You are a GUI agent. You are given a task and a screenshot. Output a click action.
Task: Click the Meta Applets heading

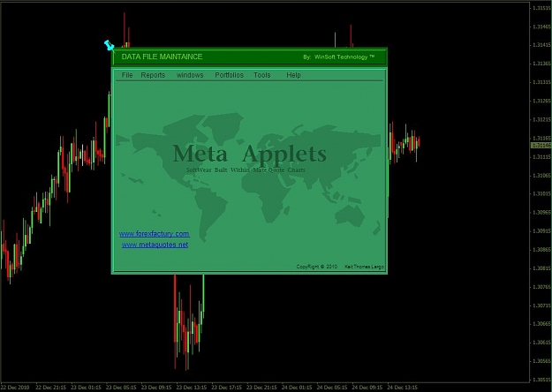click(249, 154)
